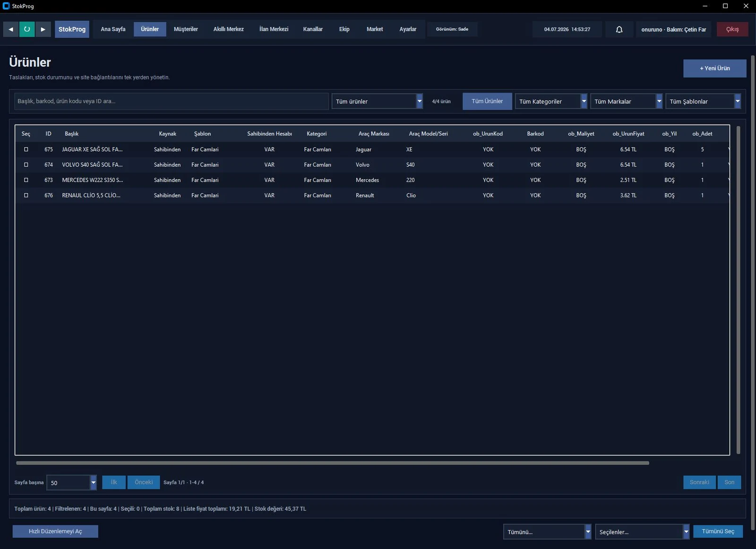This screenshot has height=549, width=756.
Task: Expand the Seçilenler actions dropdown
Action: (642, 532)
